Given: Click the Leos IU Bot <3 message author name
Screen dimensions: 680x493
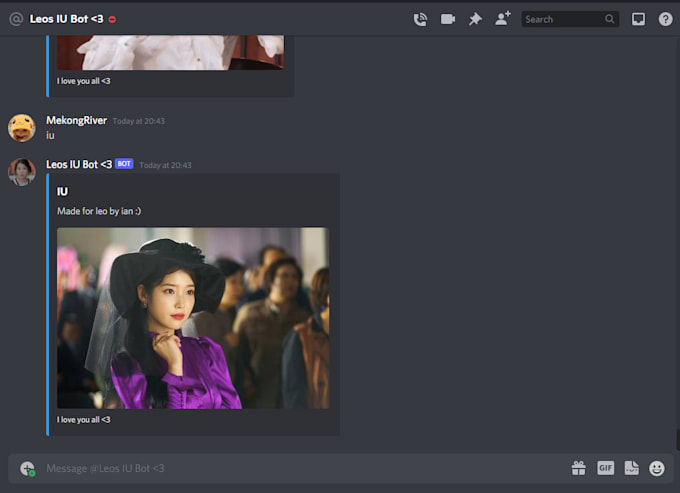Looking at the screenshot, I should pyautogui.click(x=79, y=165).
